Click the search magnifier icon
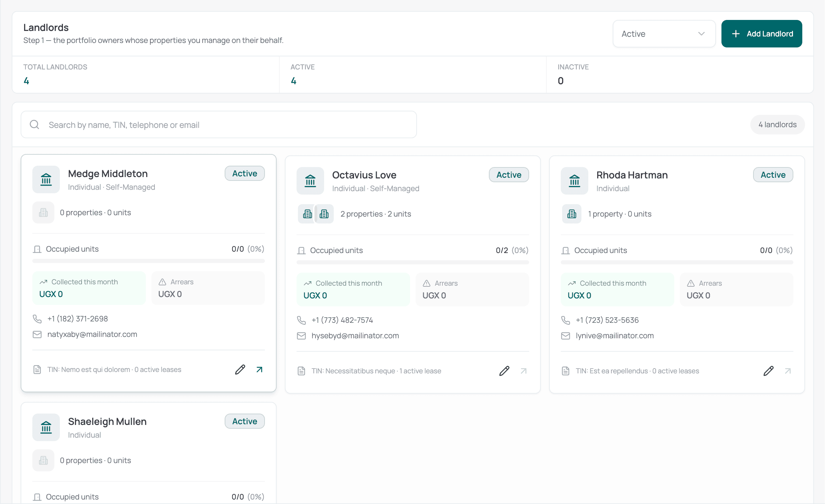The width and height of the screenshot is (825, 504). pyautogui.click(x=34, y=124)
